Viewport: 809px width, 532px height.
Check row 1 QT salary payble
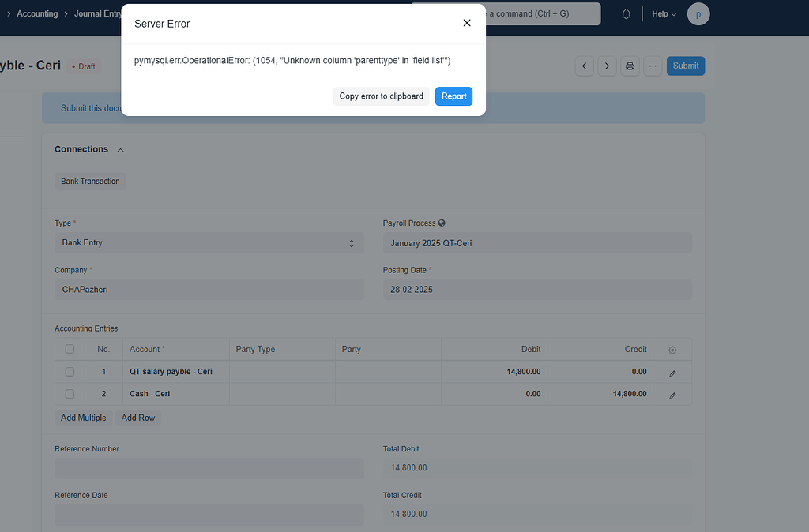70,372
